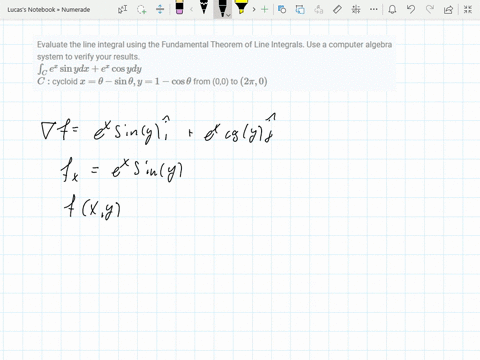Image resolution: width=480 pixels, height=360 pixels.
Task: Undo the last ink stroke
Action: (411, 9)
